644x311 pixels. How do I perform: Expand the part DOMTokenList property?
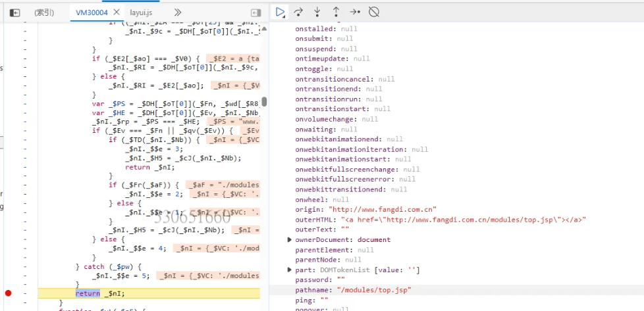(x=290, y=270)
